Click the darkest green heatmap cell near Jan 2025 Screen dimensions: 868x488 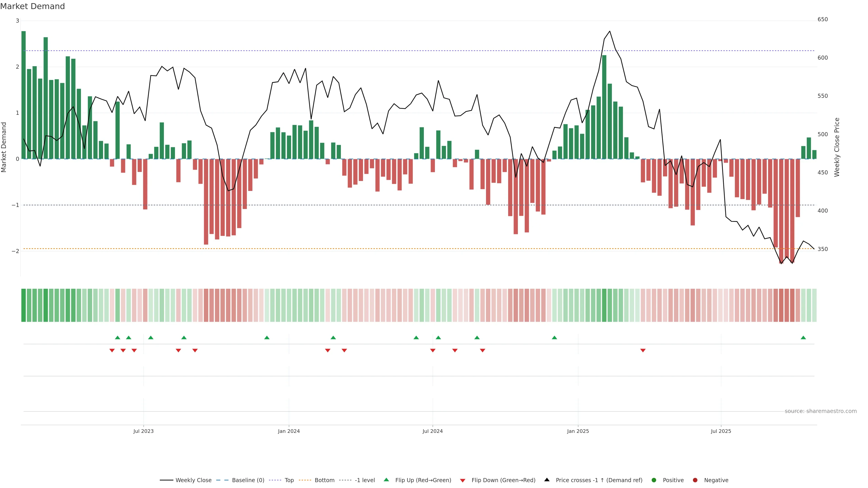604,305
